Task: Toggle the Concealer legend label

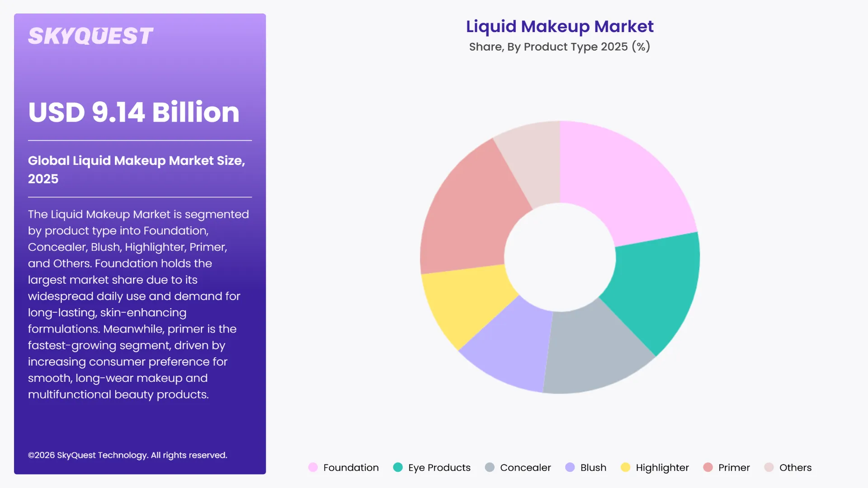Action: [x=525, y=468]
